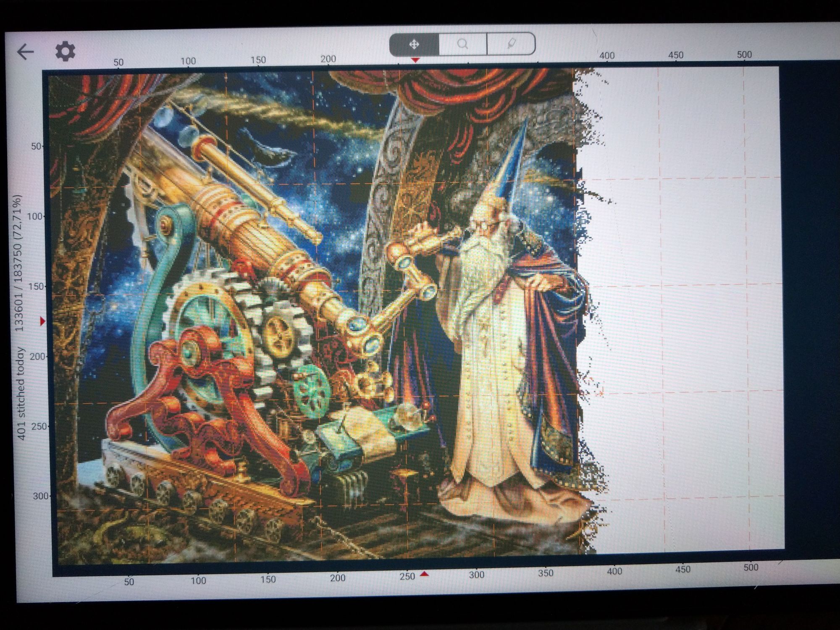Click left ruler mark 300

pos(40,496)
